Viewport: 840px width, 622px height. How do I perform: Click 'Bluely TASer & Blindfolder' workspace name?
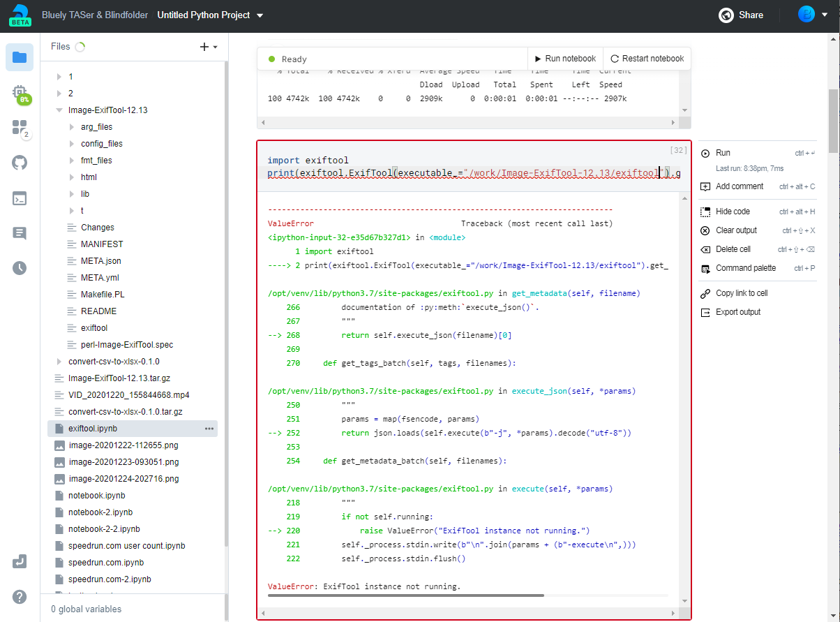point(93,15)
